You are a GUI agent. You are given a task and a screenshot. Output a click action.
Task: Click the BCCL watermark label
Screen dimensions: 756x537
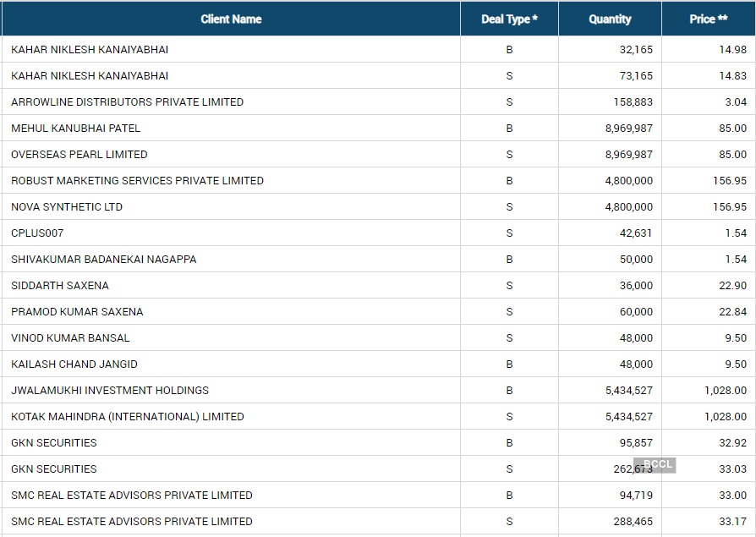(x=657, y=464)
